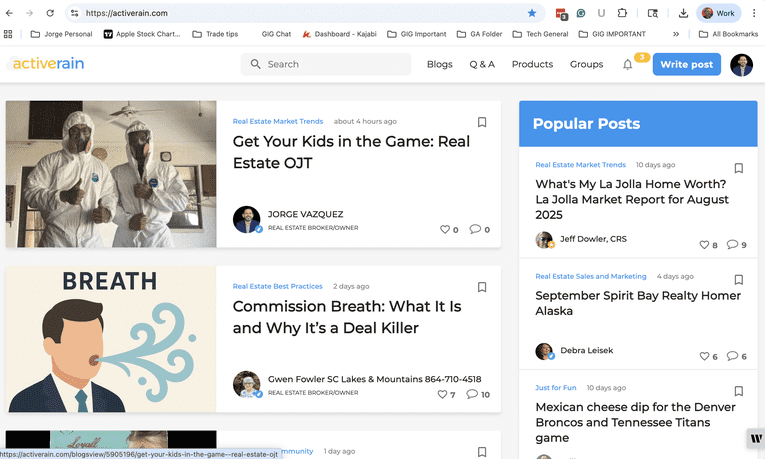Open All Bookmarks folder
The image size is (765, 459).
tap(728, 34)
